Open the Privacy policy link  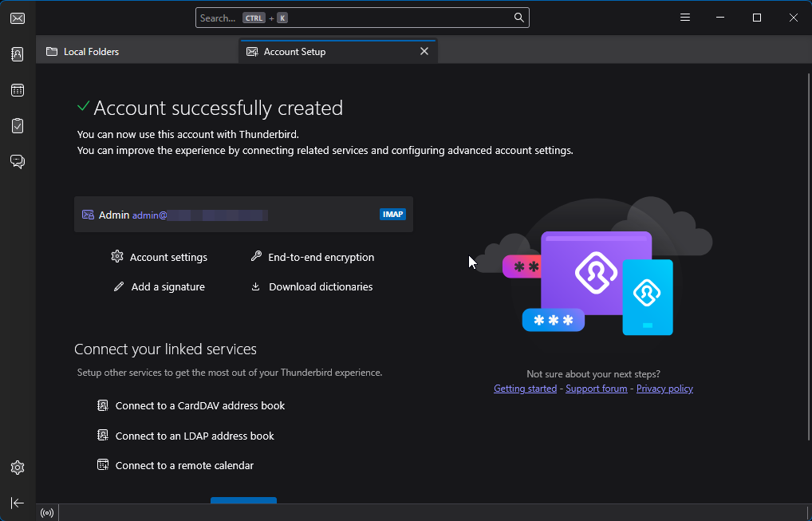pyautogui.click(x=664, y=389)
